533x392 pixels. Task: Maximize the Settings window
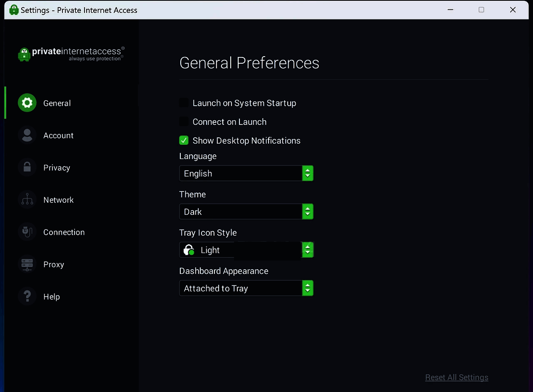click(481, 10)
